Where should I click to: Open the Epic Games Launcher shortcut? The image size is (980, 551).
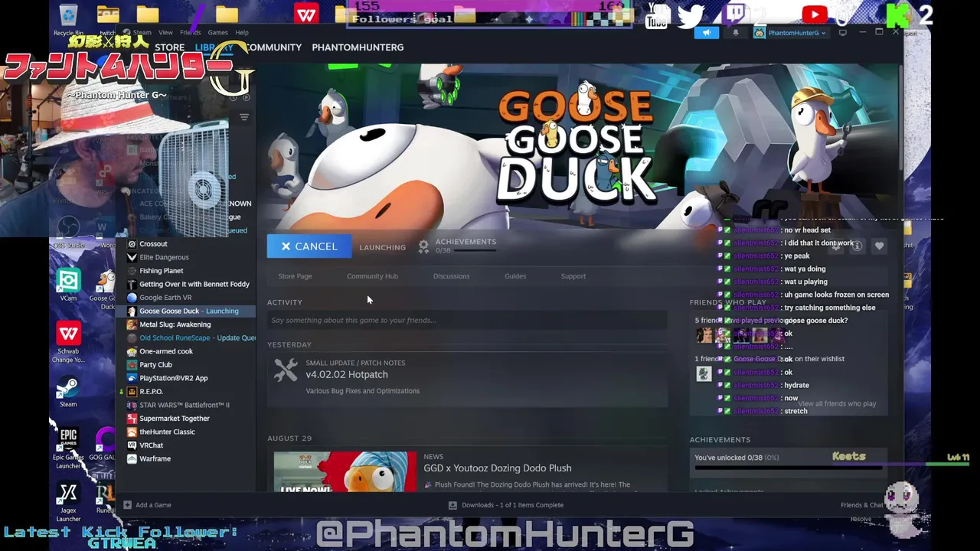[x=68, y=448]
